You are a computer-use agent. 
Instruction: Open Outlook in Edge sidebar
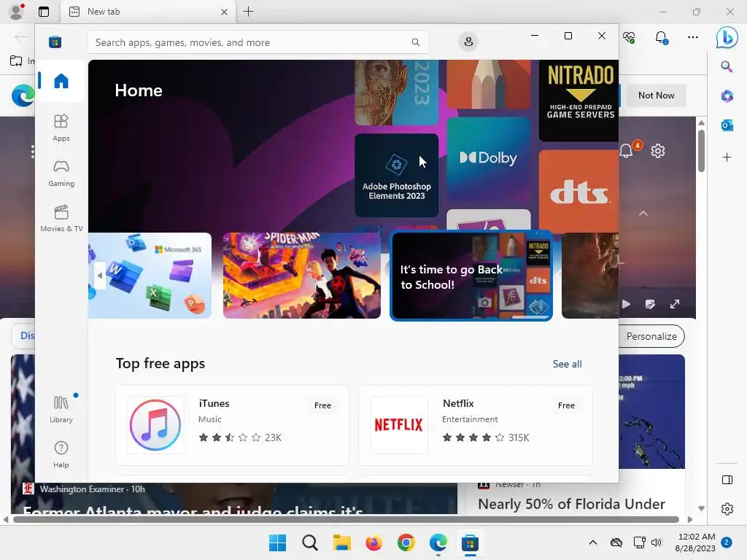pos(727,125)
